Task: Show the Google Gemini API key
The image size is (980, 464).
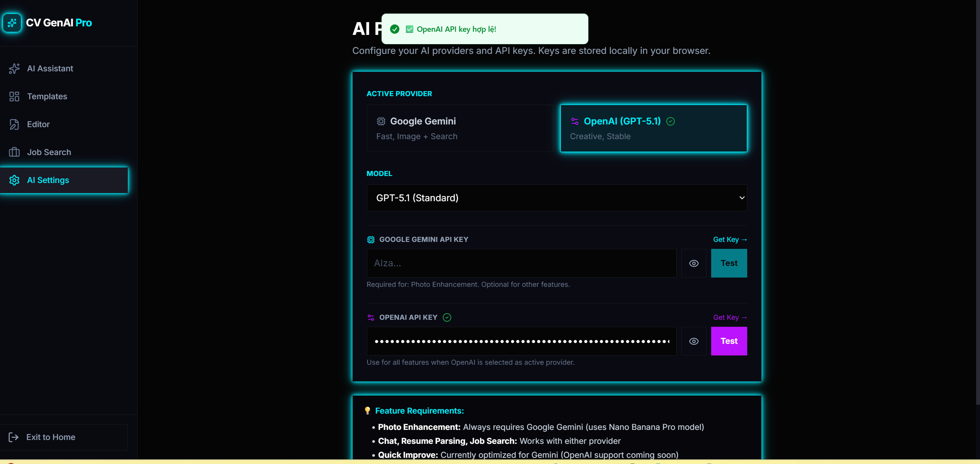Action: [694, 264]
